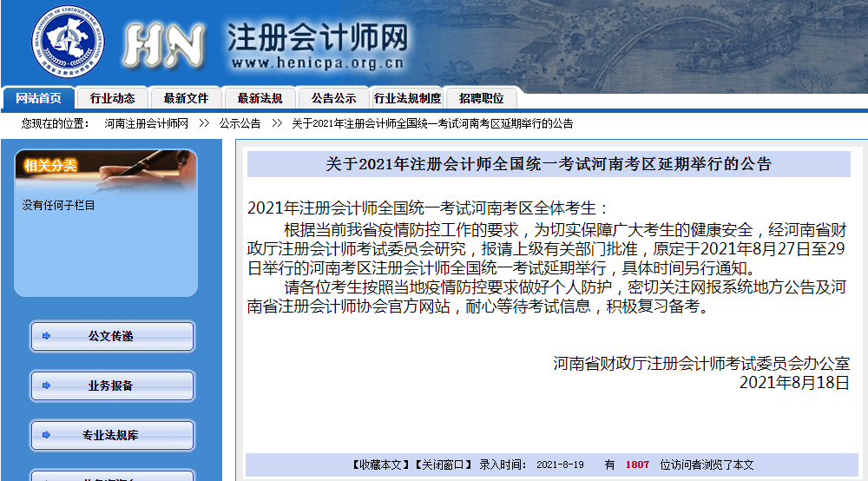Click the HN stylized logo
Screen dimensions: 868x481
tap(163, 45)
